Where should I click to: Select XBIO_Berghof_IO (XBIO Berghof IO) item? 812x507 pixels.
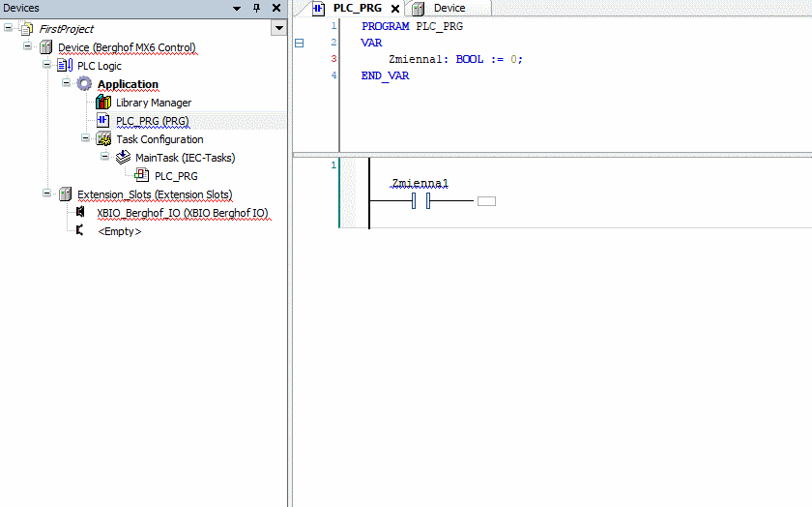coord(183,213)
